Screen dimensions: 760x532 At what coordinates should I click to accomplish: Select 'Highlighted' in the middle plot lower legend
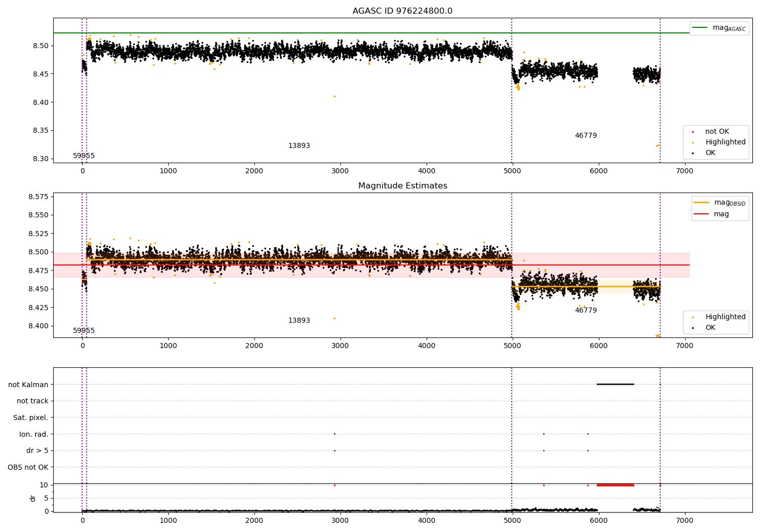click(x=726, y=317)
